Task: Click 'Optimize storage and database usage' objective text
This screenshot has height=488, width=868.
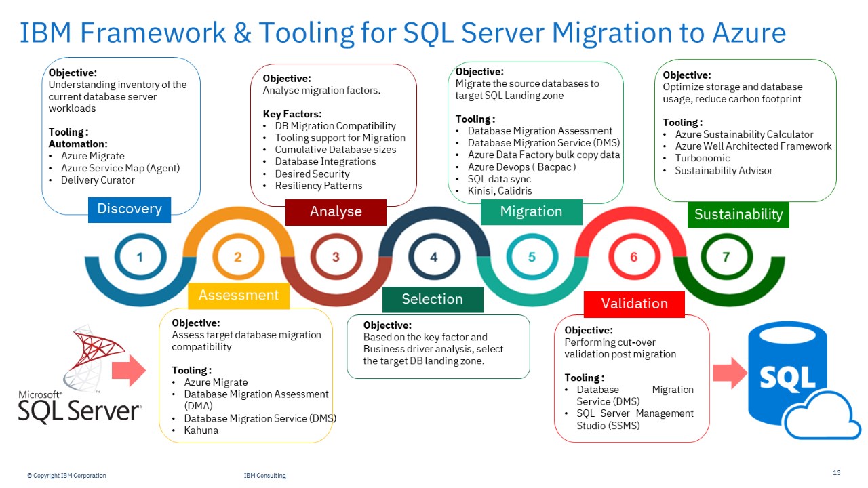Action: point(732,93)
